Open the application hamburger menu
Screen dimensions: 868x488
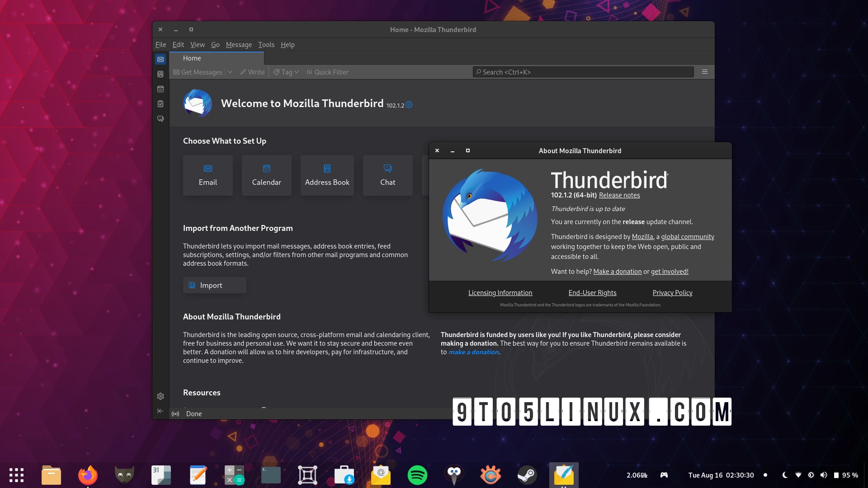tap(705, 71)
